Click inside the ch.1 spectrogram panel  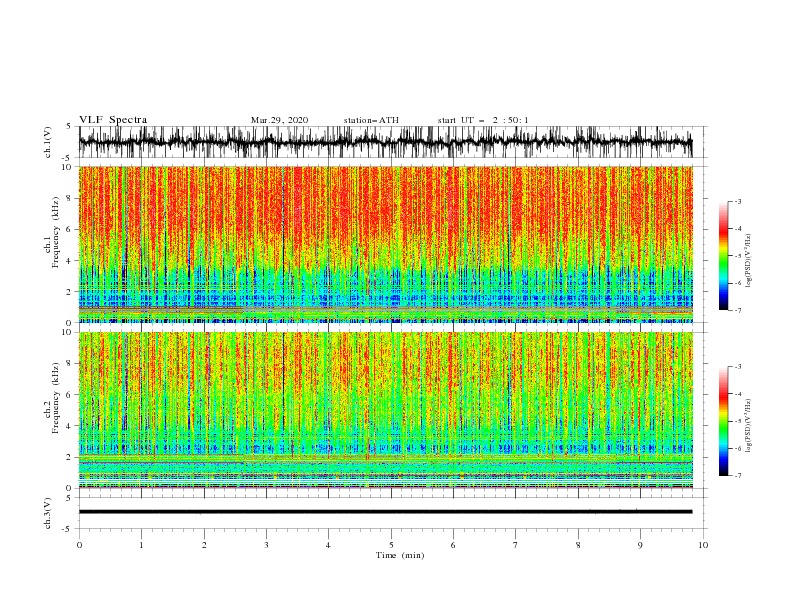coord(385,244)
